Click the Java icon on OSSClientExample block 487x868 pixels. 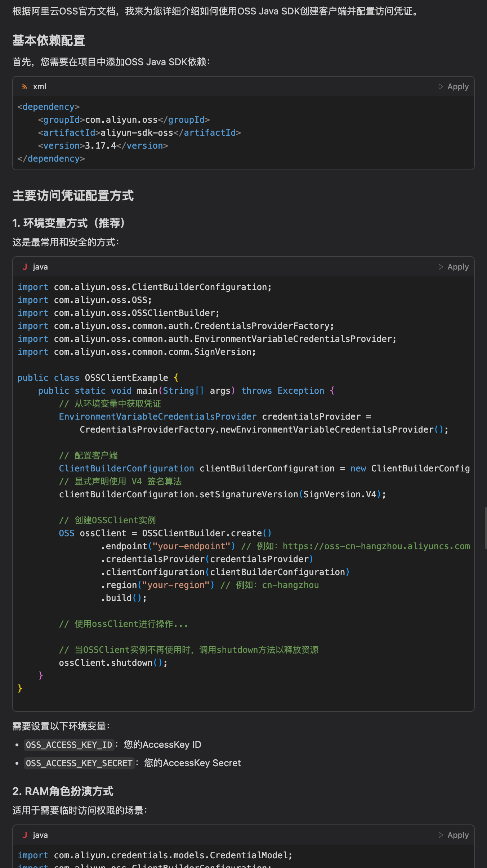tap(25, 267)
